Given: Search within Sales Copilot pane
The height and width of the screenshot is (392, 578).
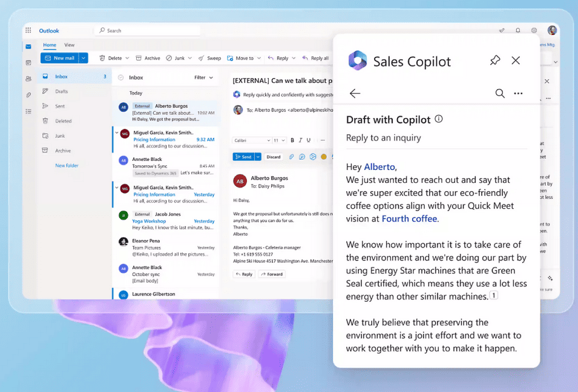Looking at the screenshot, I should pos(500,93).
